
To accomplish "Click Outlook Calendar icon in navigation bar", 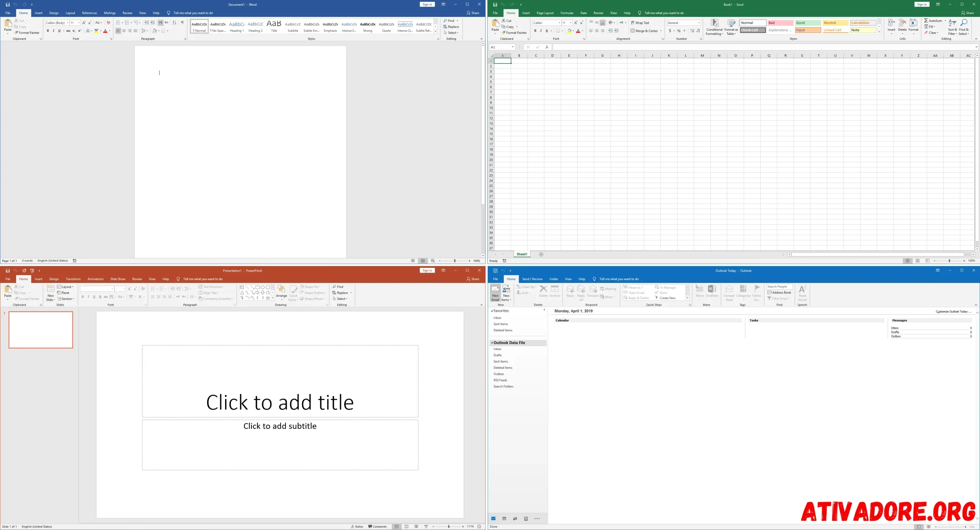I will tap(504, 519).
